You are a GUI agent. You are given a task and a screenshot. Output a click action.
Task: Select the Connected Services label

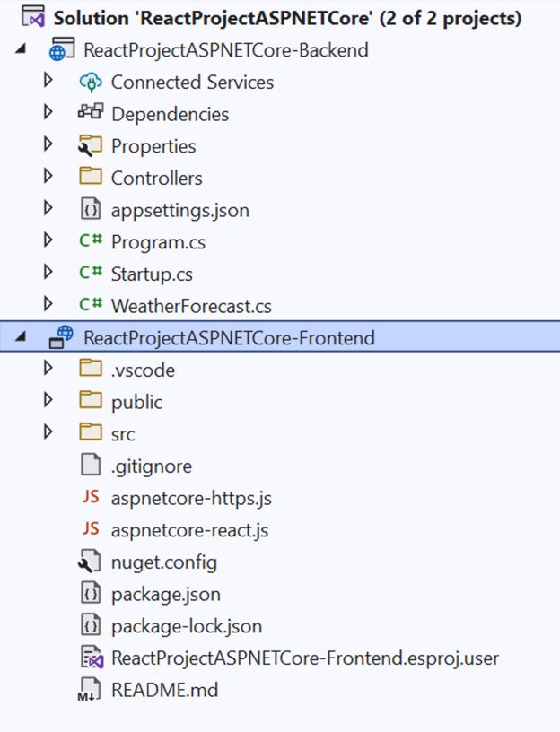click(192, 83)
